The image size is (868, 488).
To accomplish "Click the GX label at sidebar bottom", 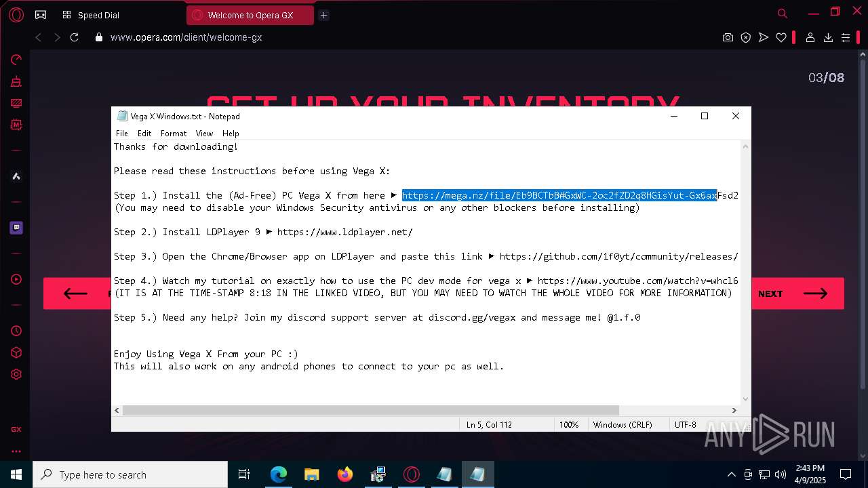I will [x=16, y=429].
